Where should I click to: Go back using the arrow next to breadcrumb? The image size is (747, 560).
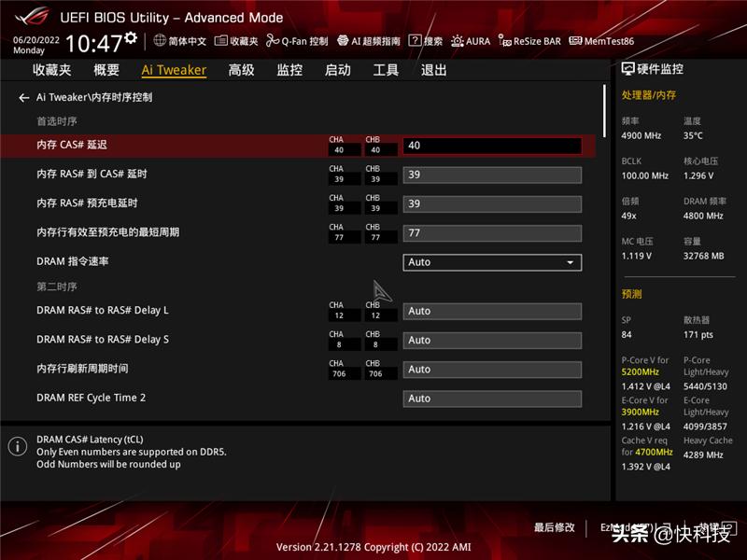point(23,97)
